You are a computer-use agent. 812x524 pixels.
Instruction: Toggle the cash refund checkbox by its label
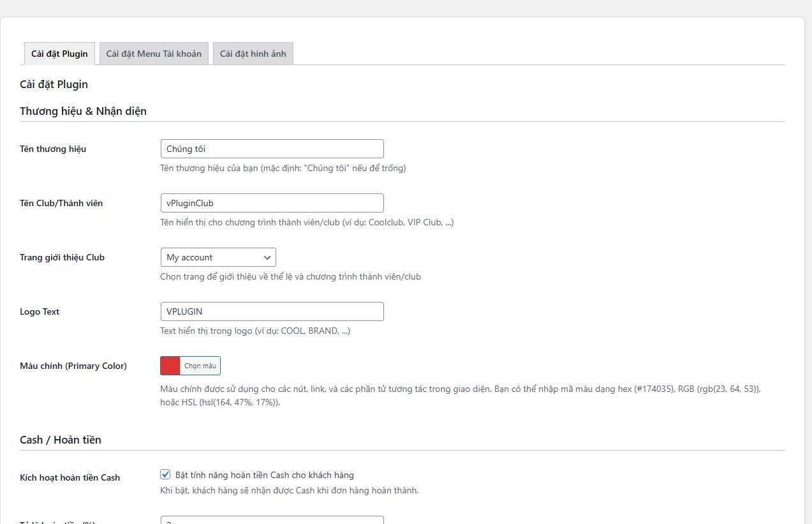(265, 475)
